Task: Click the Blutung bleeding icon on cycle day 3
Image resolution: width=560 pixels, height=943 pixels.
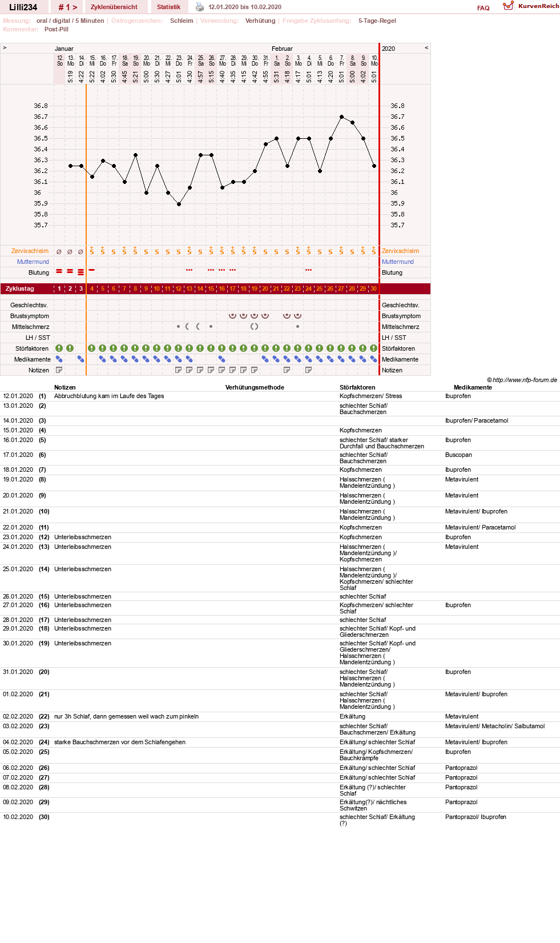Action: 80,272
